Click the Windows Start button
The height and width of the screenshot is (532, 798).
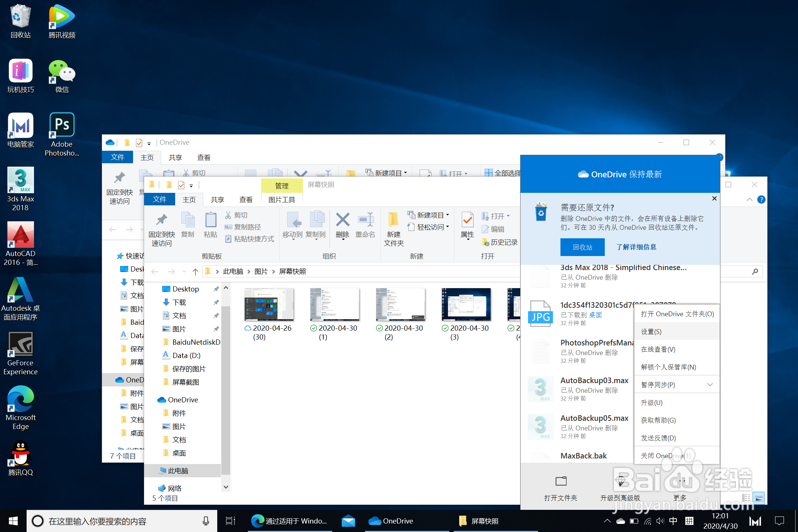[13, 521]
